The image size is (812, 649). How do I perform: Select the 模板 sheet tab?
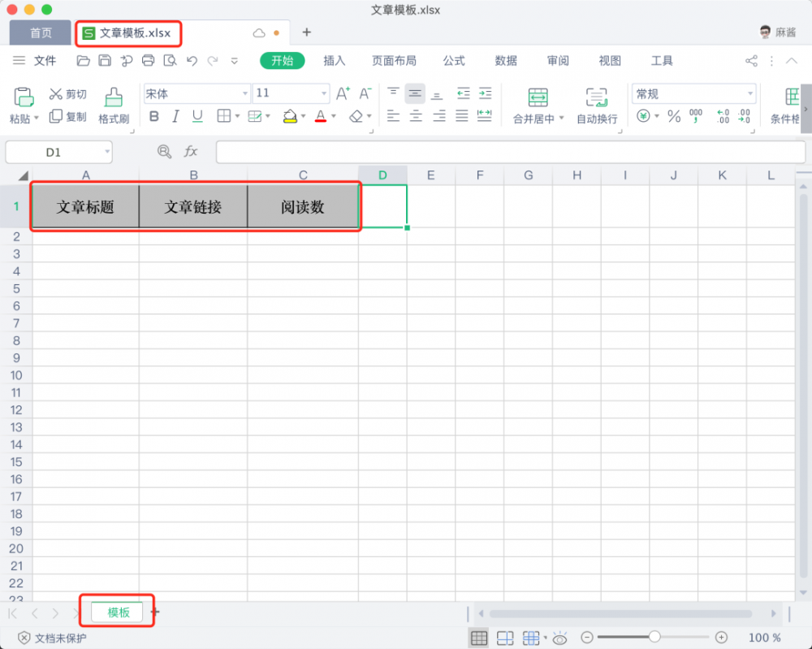click(x=117, y=613)
